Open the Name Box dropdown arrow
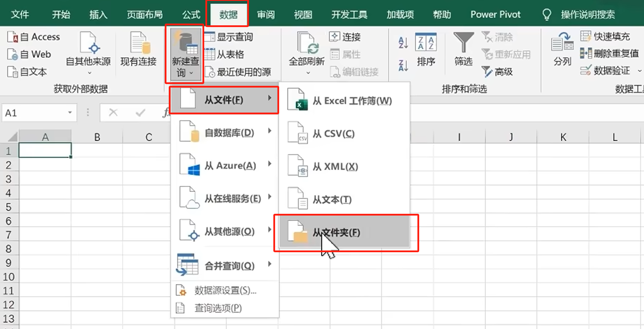The height and width of the screenshot is (329, 644). tap(70, 113)
